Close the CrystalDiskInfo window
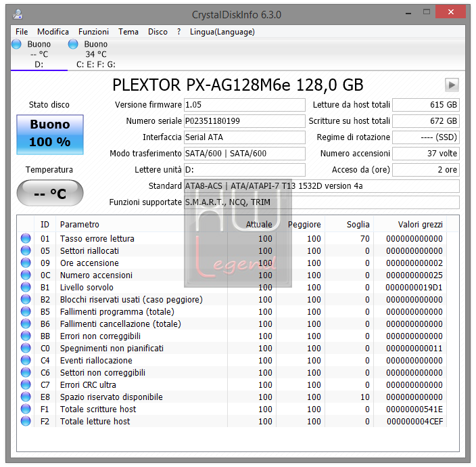Screen dimensions: 476x467 click(450, 12)
